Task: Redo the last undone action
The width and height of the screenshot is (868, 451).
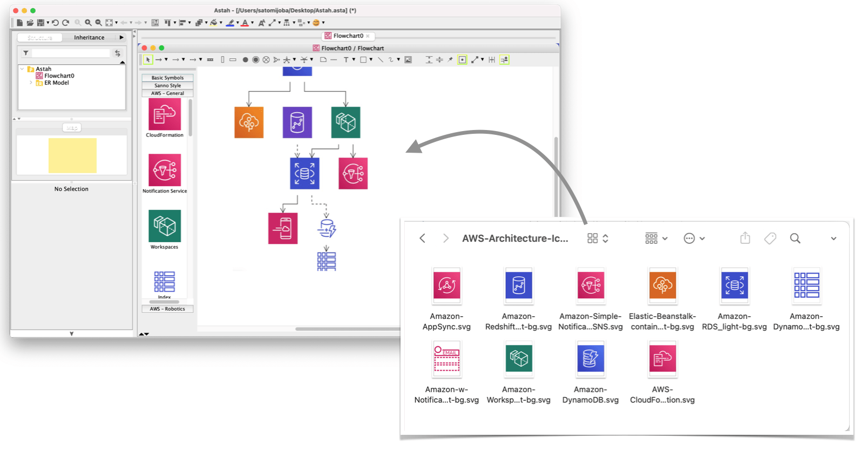Action: coord(65,23)
